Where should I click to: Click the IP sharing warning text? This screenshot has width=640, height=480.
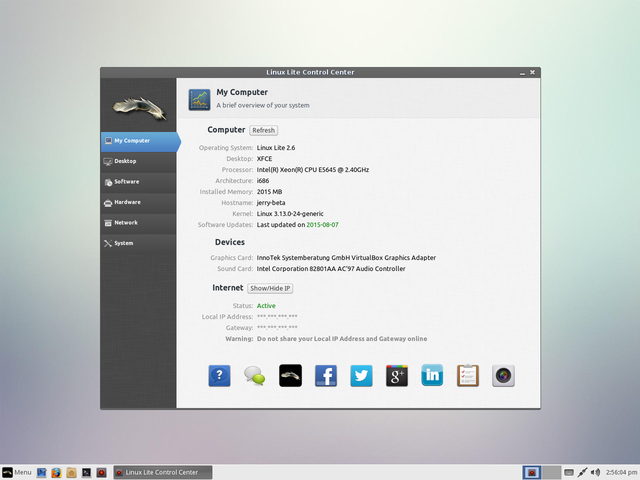click(x=342, y=339)
